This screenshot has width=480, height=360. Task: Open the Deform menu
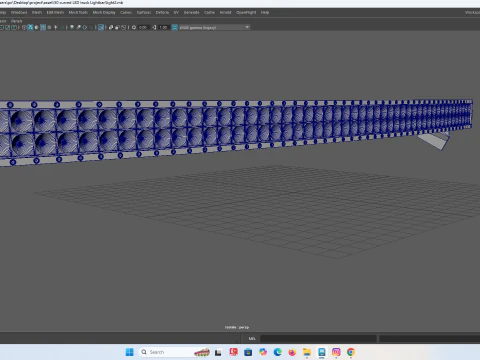[162, 12]
